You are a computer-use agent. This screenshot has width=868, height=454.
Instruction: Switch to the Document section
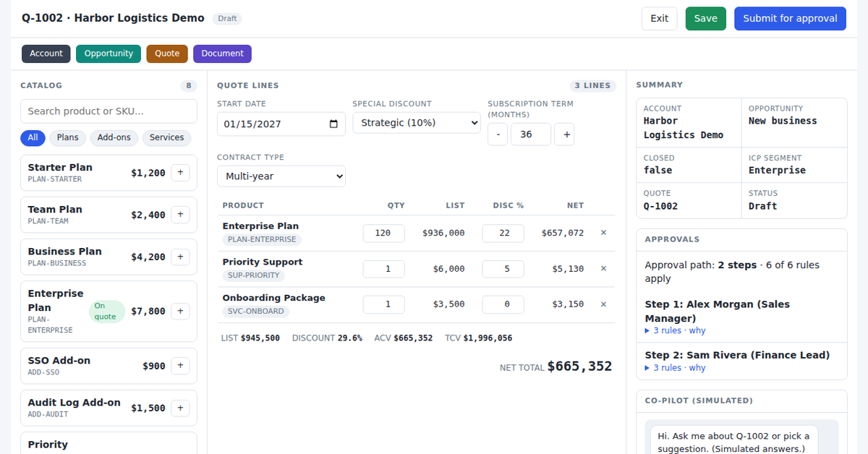pos(222,53)
